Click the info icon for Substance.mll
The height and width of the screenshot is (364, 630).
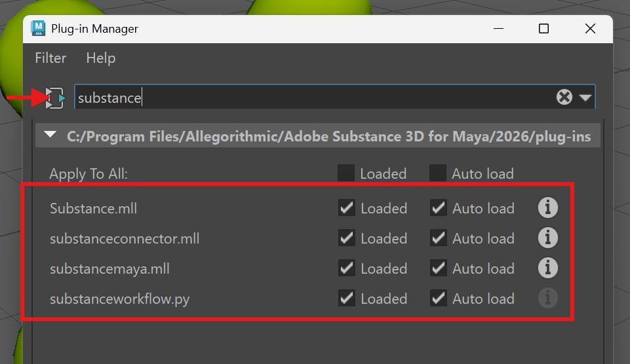point(547,208)
